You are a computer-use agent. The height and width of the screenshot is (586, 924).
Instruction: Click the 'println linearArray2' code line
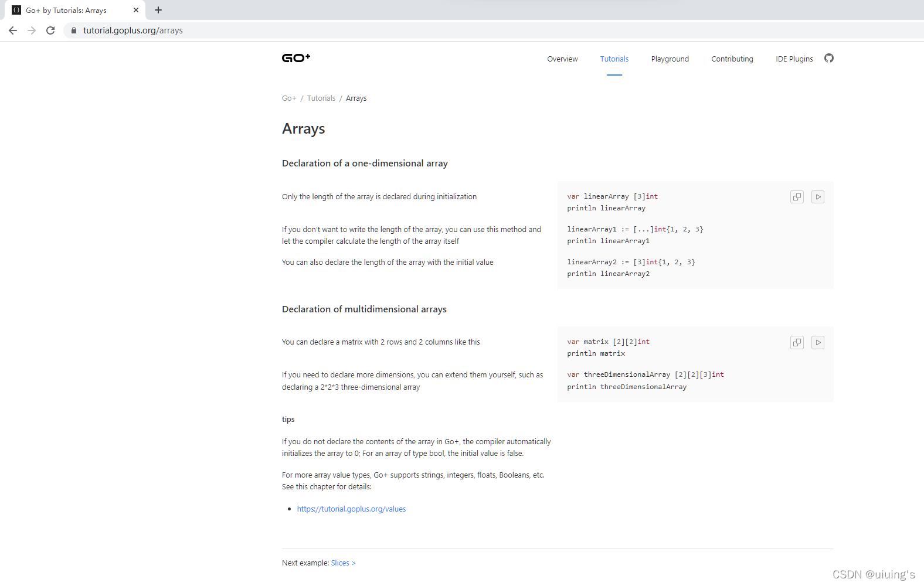coord(609,274)
